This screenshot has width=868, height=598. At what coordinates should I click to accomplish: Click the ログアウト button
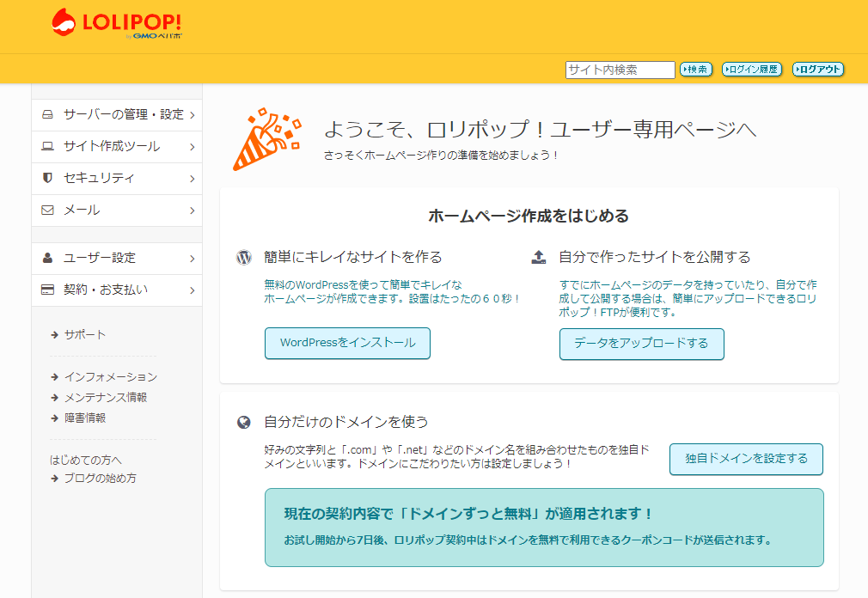coord(818,69)
